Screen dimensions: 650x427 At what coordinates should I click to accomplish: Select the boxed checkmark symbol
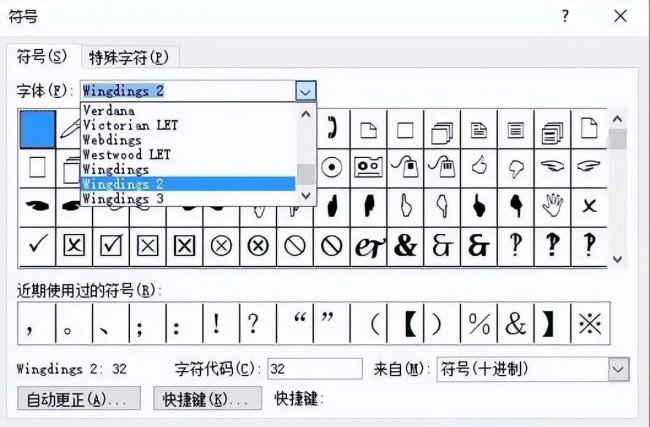111,246
